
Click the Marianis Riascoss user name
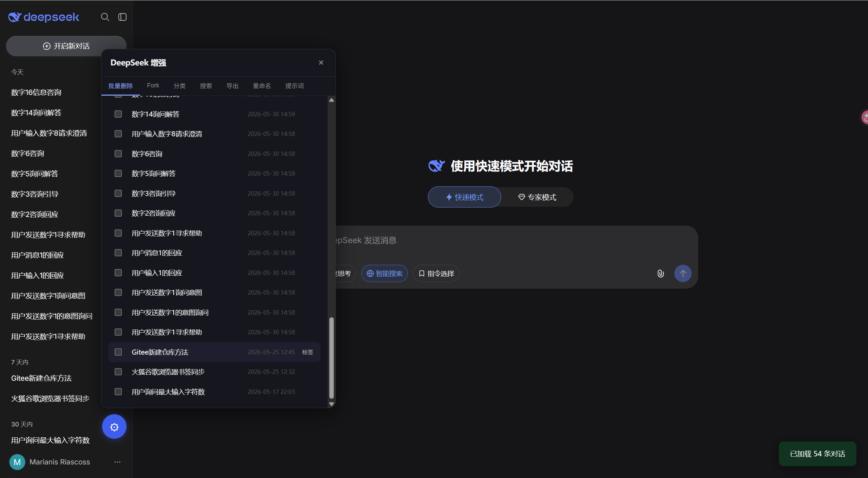point(60,462)
